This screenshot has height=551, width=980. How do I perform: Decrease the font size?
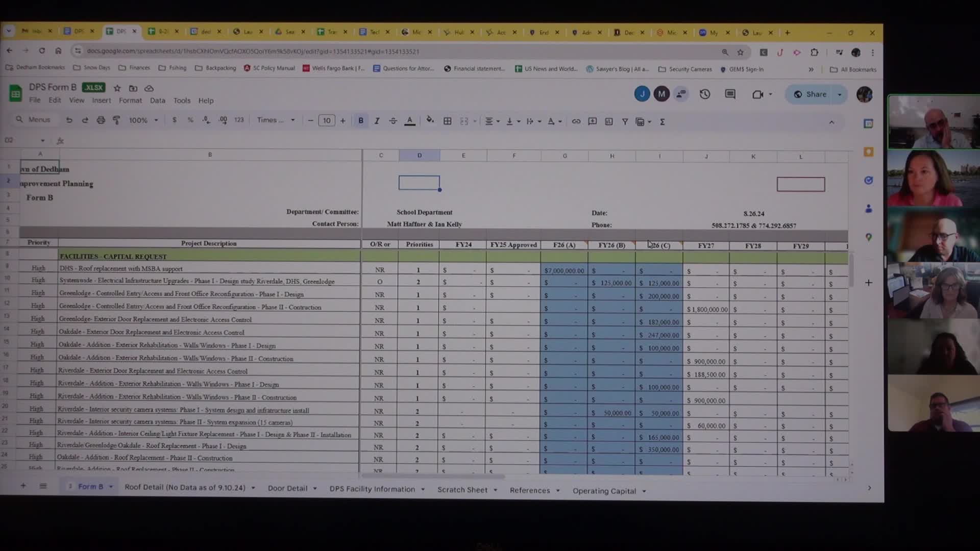coord(310,121)
